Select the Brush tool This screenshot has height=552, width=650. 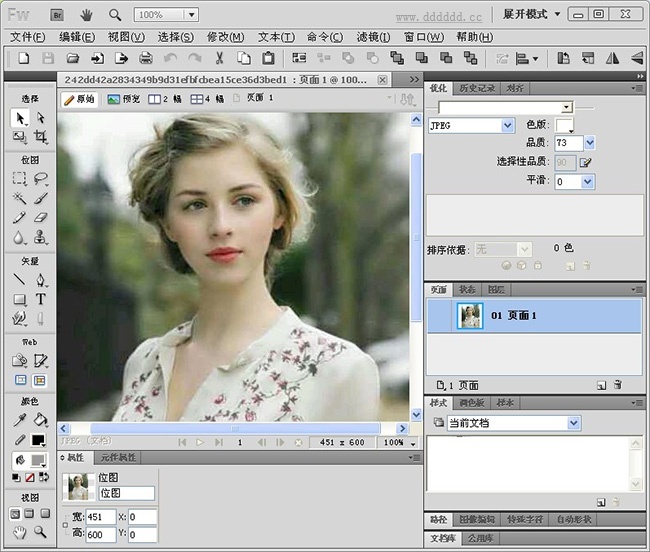tap(41, 198)
